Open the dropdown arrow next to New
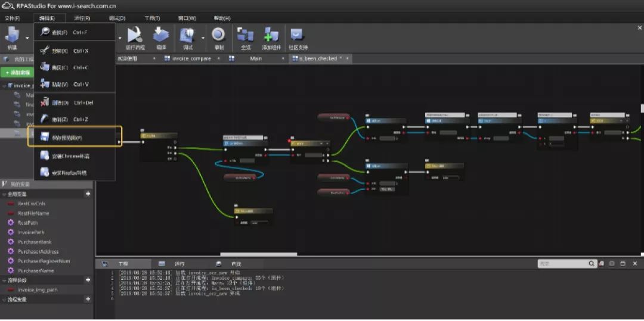 [27, 38]
